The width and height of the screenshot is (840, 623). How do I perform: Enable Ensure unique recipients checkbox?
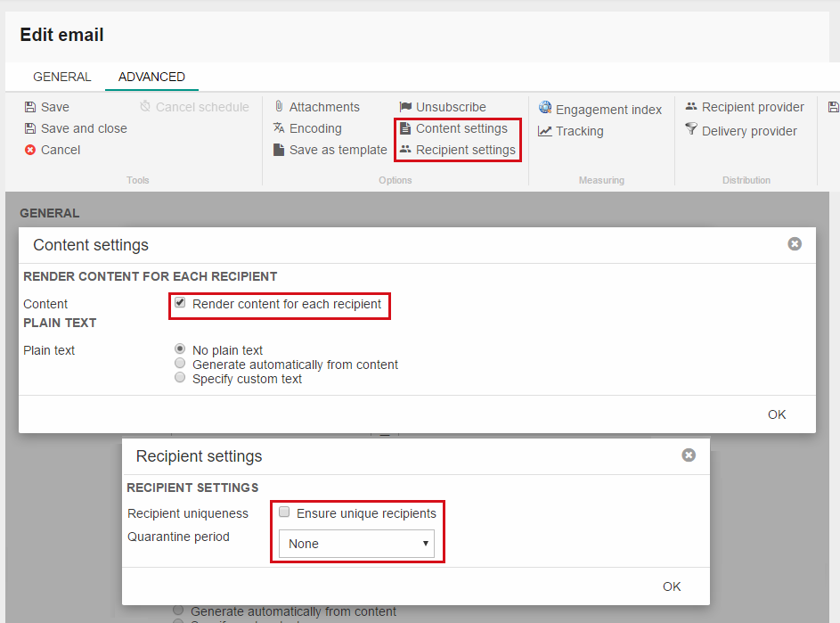pyautogui.click(x=284, y=512)
